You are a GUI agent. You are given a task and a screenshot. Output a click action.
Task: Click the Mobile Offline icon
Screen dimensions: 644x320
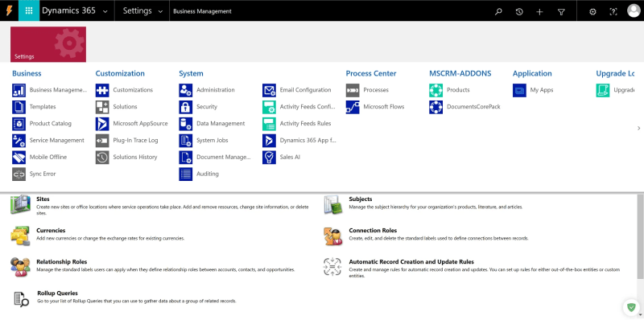coord(19,158)
